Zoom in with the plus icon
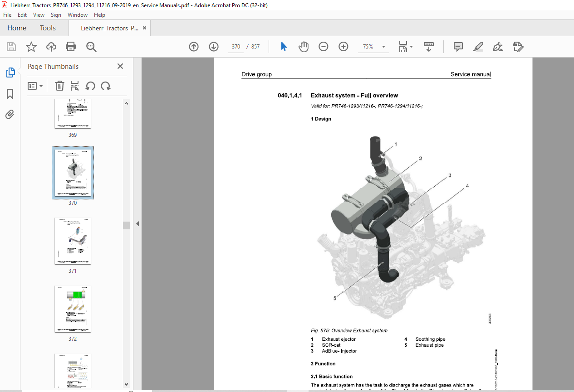Screen dimensions: 574x392 click(343, 46)
